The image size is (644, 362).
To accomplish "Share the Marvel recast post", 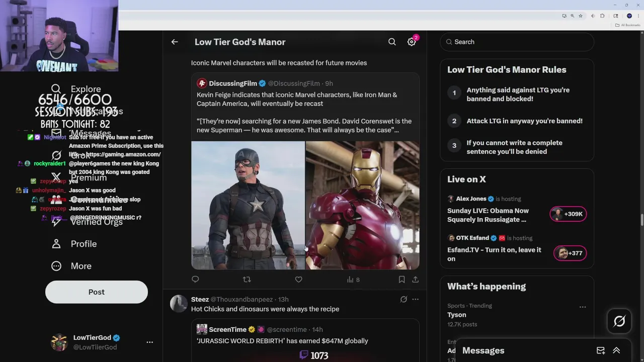I will tap(415, 280).
